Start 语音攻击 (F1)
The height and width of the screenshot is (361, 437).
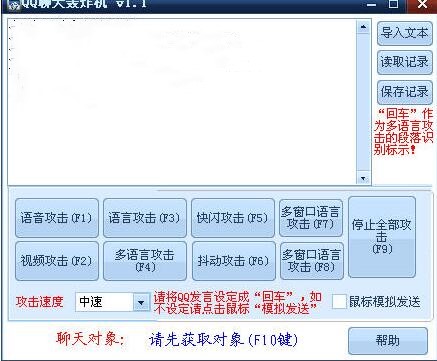coord(57,218)
